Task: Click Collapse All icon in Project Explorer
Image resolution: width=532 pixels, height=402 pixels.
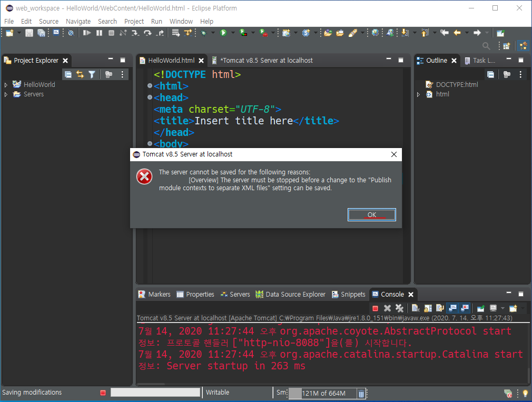Action: [x=68, y=74]
